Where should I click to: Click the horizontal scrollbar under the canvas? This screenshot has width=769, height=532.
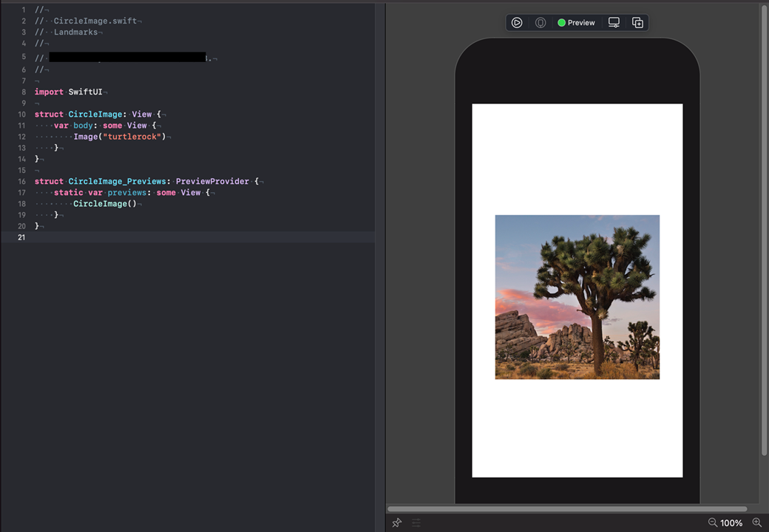tap(567, 509)
